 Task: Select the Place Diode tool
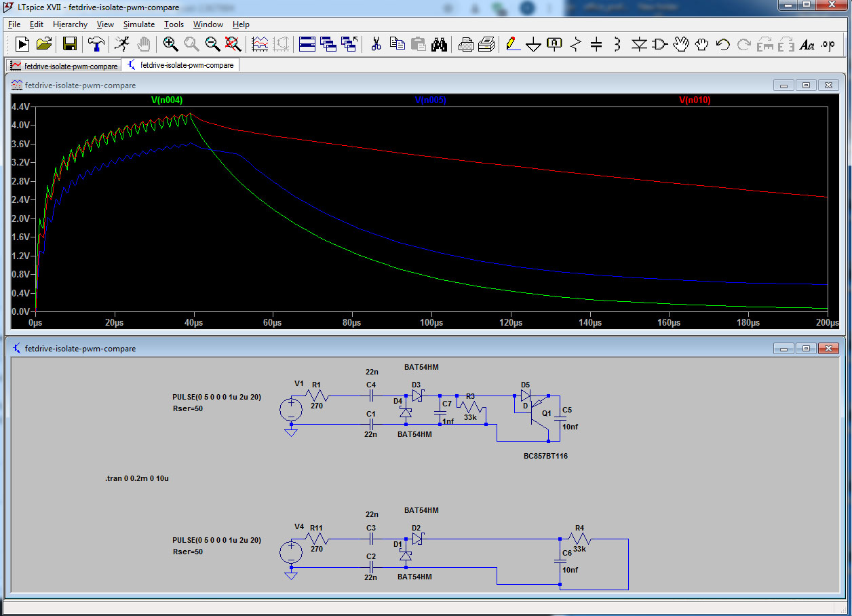[x=638, y=44]
